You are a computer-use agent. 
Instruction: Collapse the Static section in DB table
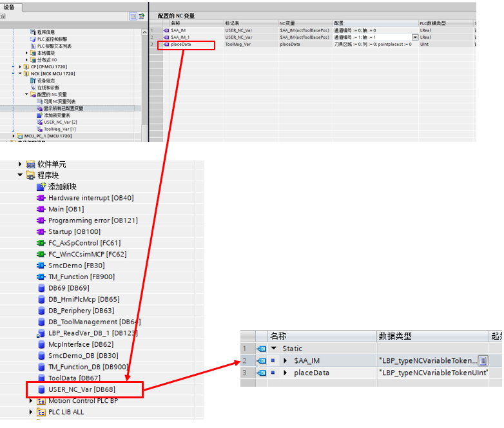(274, 348)
